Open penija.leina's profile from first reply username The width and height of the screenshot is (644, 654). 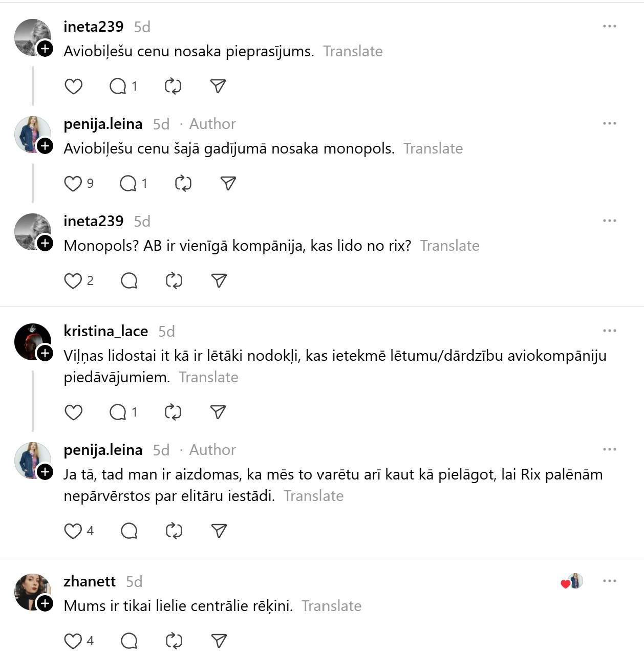tap(103, 124)
